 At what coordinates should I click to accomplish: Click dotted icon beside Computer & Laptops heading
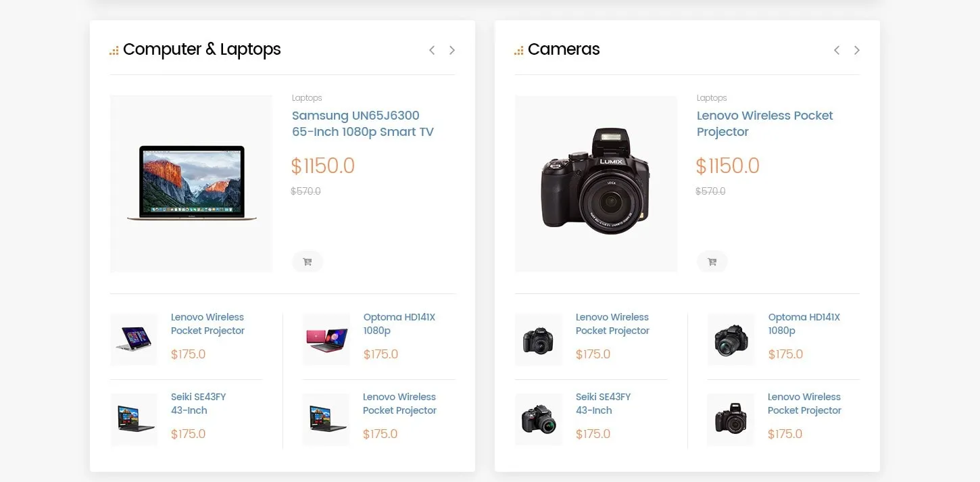tap(114, 51)
